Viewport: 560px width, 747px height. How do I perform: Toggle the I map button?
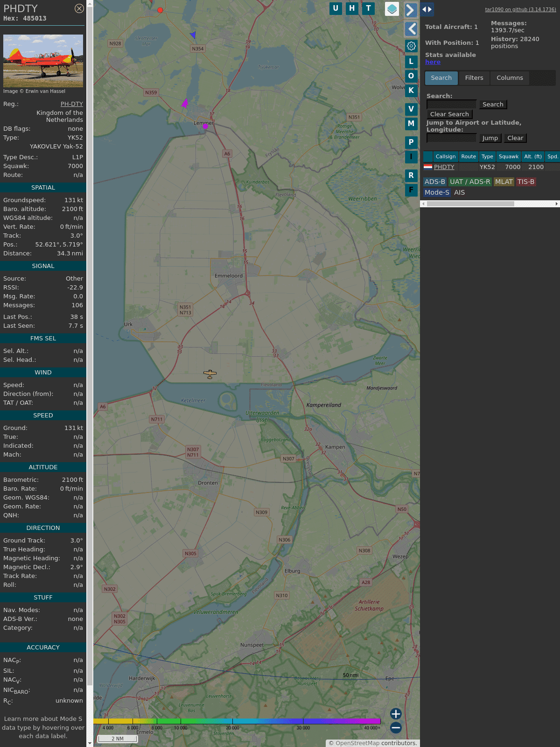pos(411,157)
